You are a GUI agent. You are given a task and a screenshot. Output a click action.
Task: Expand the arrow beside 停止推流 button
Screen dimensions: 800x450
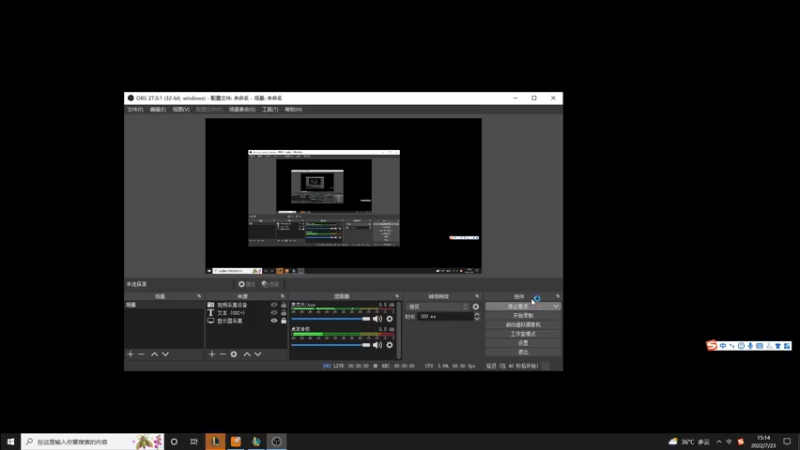(556, 306)
